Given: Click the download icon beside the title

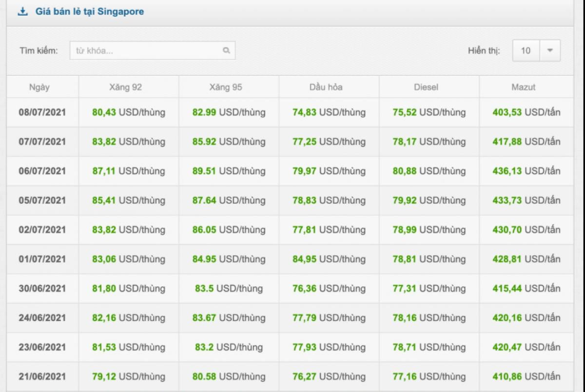Looking at the screenshot, I should (x=22, y=12).
